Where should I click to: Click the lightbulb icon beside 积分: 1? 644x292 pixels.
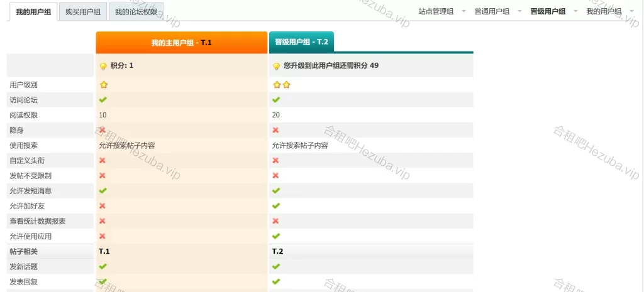tap(103, 66)
